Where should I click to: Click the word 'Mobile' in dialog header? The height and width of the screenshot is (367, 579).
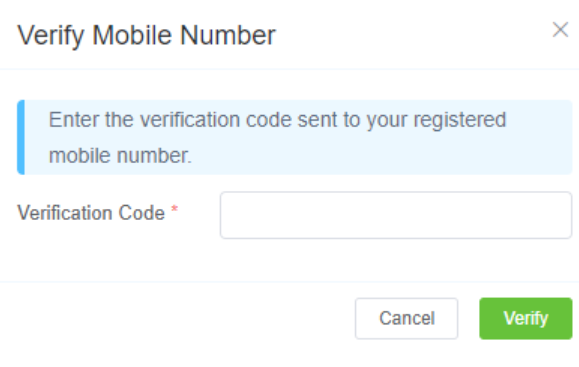point(132,35)
